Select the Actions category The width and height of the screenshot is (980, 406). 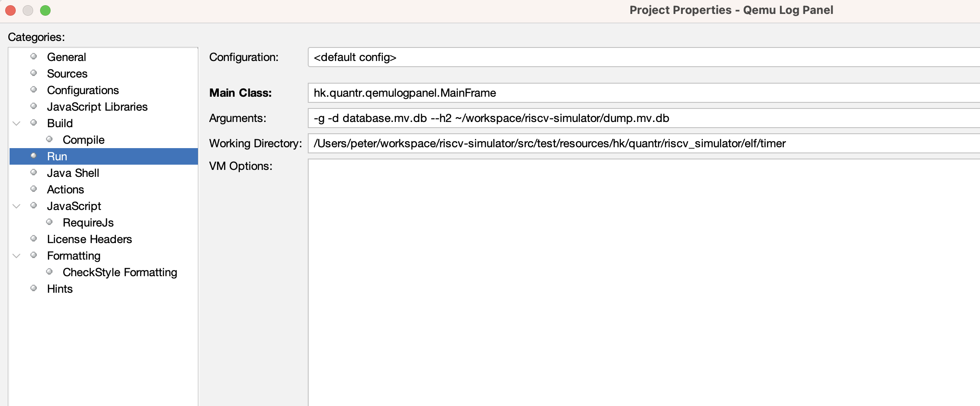65,189
